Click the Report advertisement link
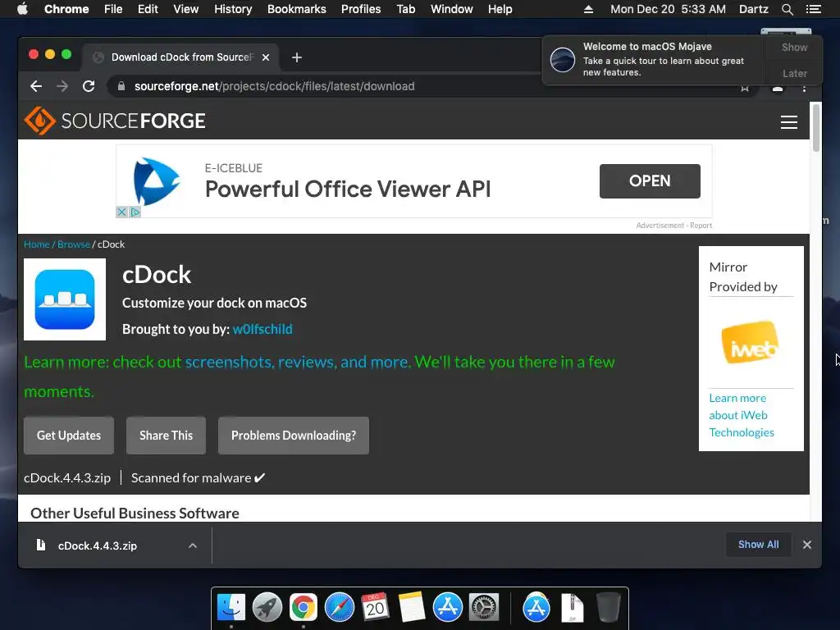Image resolution: width=840 pixels, height=630 pixels. point(701,226)
